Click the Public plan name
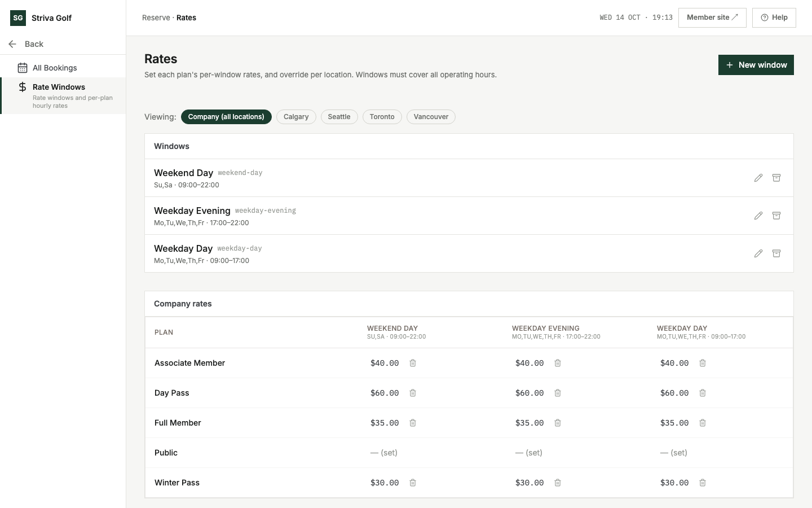 point(166,453)
